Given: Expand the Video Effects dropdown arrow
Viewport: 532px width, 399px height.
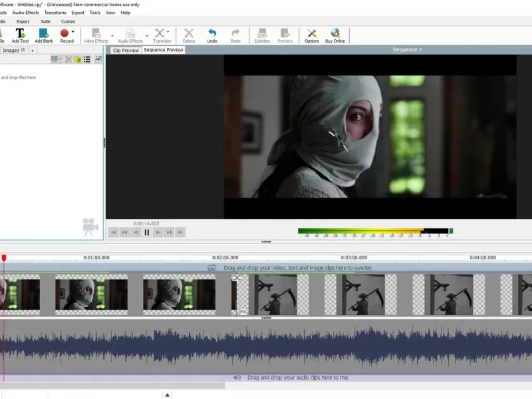Looking at the screenshot, I should (x=112, y=36).
